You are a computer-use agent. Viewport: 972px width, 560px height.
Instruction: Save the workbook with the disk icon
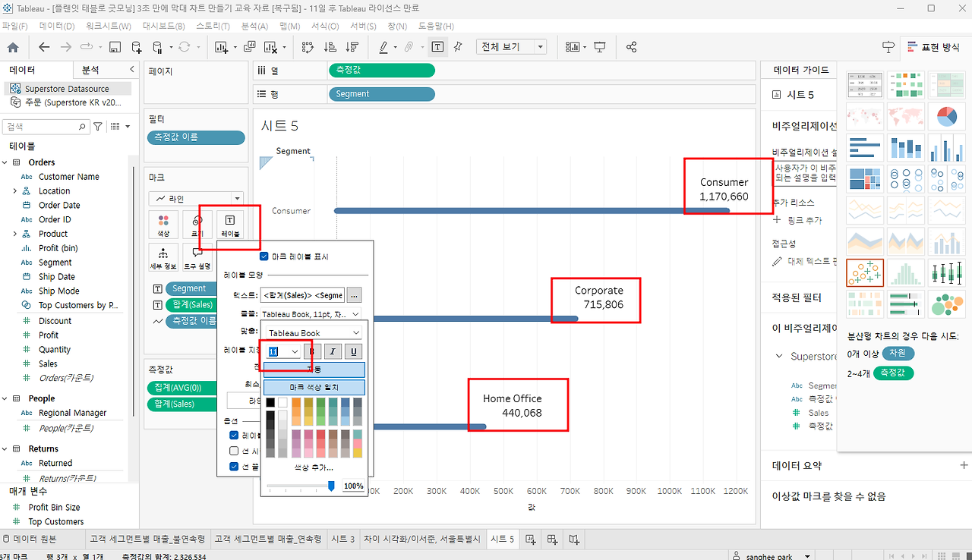pyautogui.click(x=115, y=47)
